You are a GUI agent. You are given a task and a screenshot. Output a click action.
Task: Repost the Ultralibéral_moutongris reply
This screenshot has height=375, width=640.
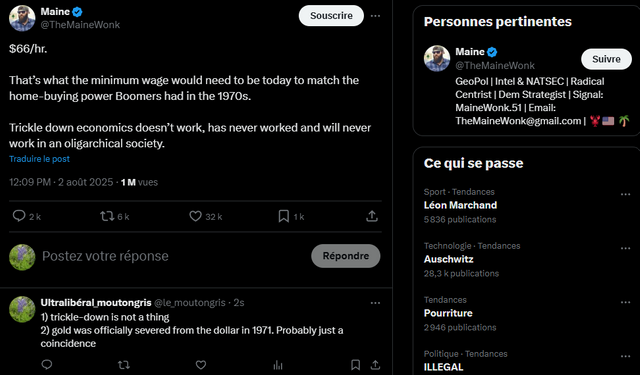click(124, 364)
